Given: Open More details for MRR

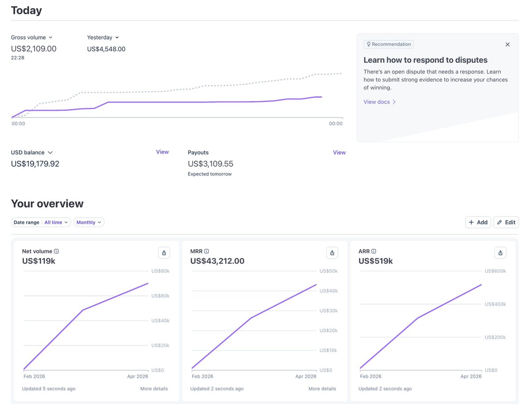Looking at the screenshot, I should pyautogui.click(x=322, y=389).
